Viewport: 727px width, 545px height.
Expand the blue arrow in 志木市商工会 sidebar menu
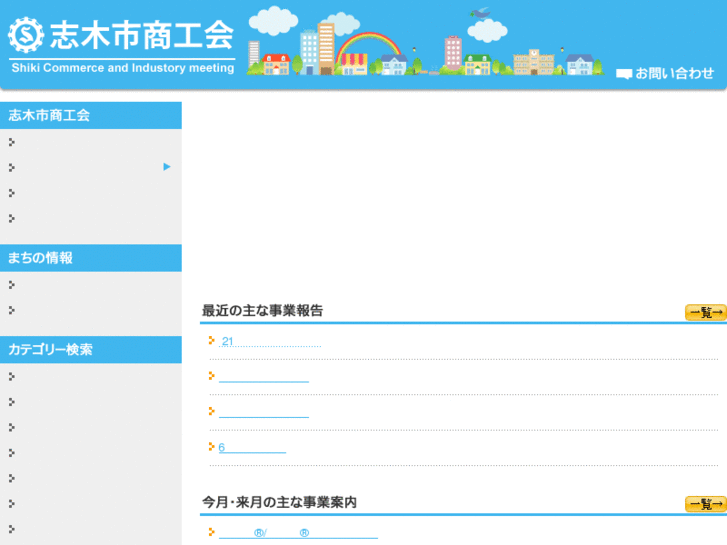(167, 167)
